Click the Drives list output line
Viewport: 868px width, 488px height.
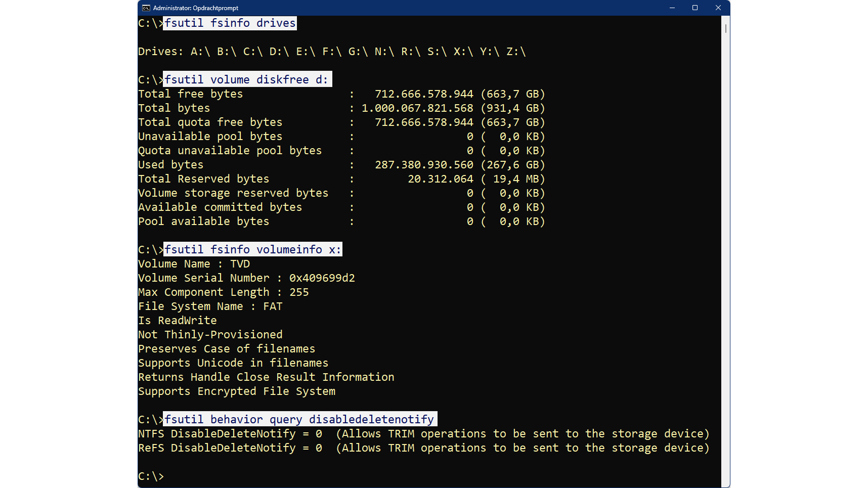(x=332, y=52)
